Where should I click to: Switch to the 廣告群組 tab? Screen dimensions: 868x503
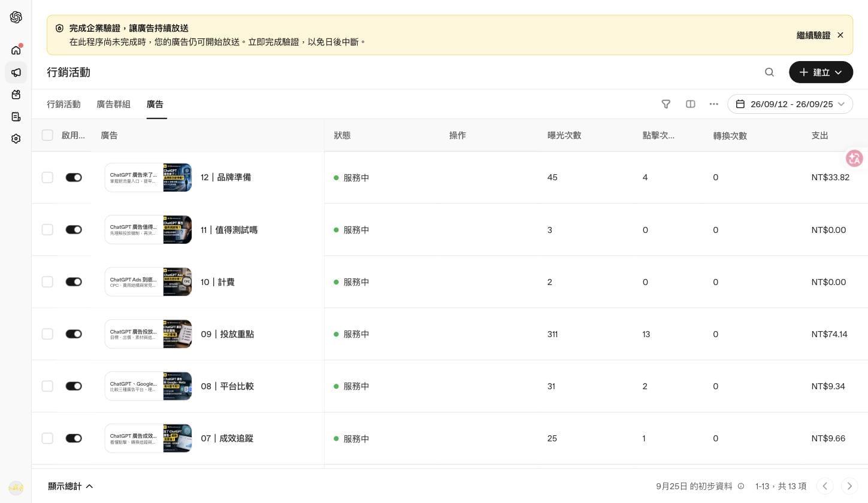pos(113,104)
